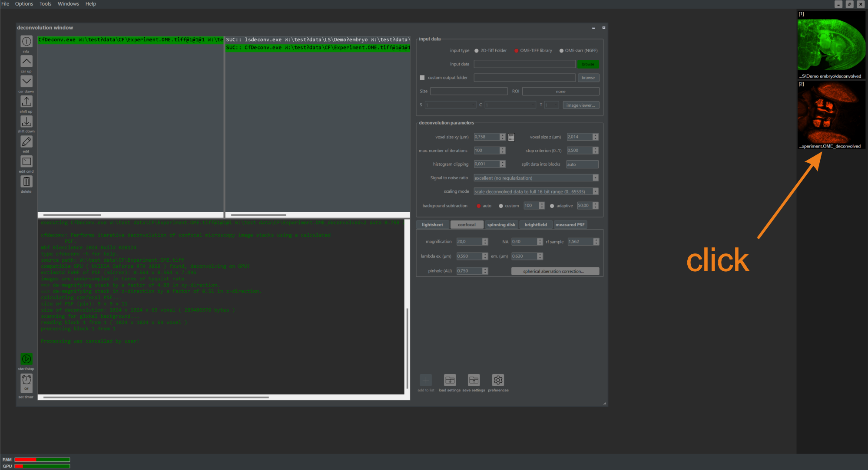Choose adaptive background subtraction option
This screenshot has width=868, height=470.
coord(552,206)
